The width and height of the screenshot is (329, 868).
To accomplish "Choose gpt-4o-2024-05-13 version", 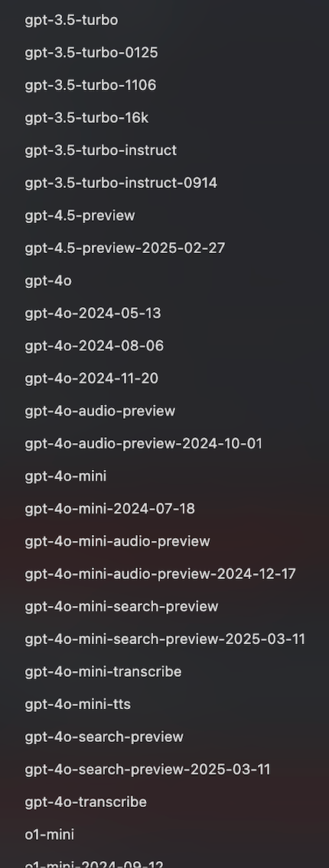I will pos(93,313).
